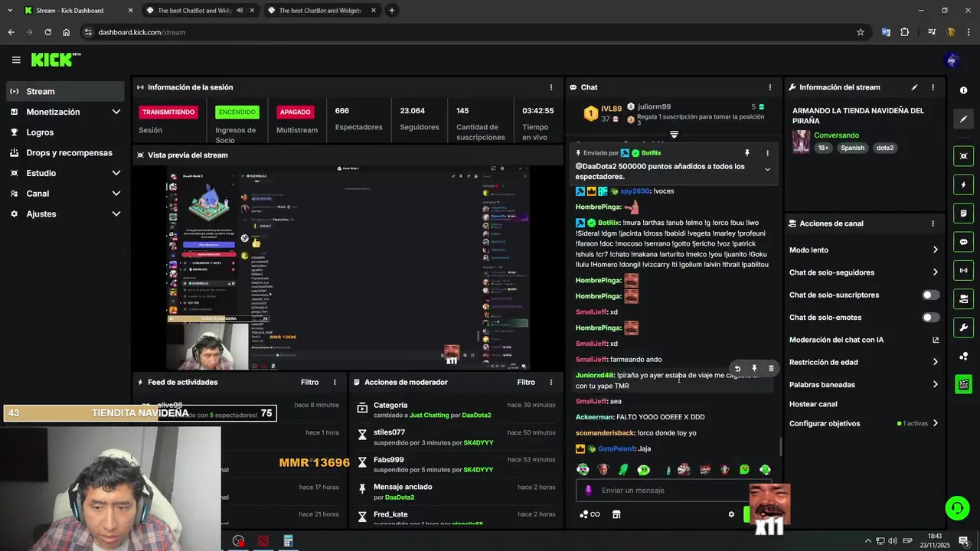Reply to Juniorxd48 message with arrow icon
The width and height of the screenshot is (980, 551).
[x=738, y=368]
